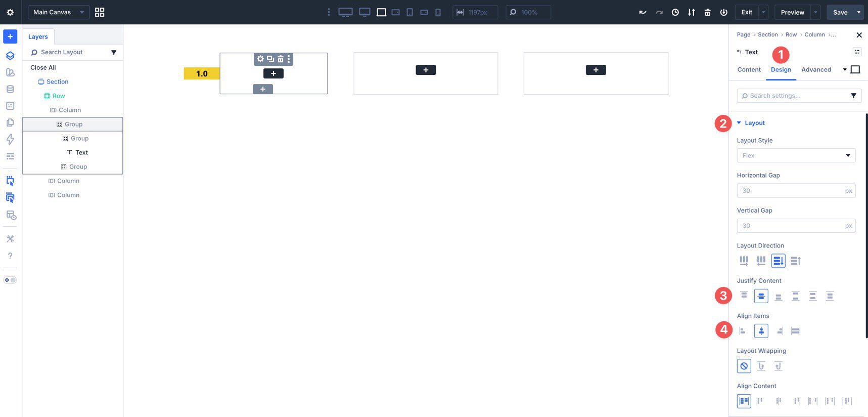
Task: Open the Layout Style Flex dropdown
Action: (x=796, y=155)
